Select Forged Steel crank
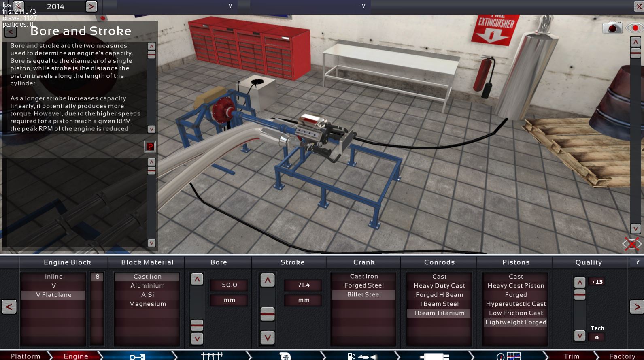 (x=363, y=285)
